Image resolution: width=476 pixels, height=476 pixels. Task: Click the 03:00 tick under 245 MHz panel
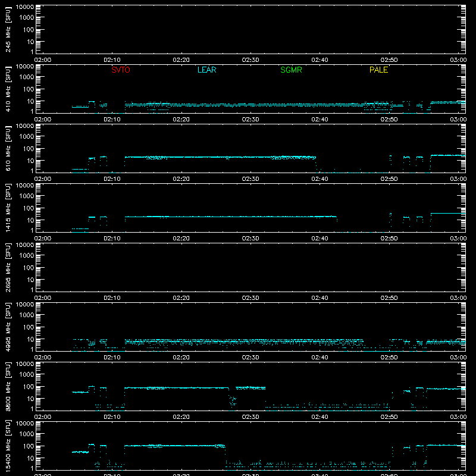[458, 60]
